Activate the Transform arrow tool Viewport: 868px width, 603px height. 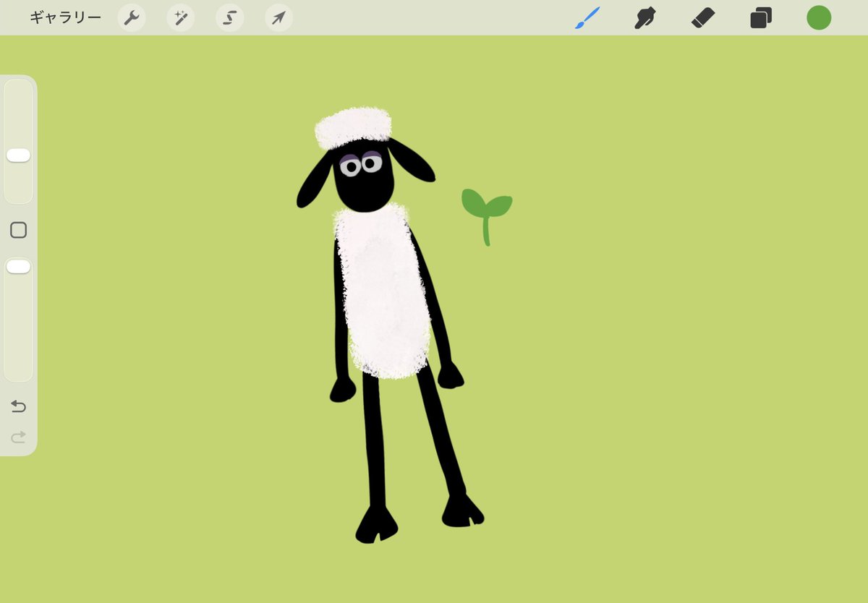click(278, 18)
